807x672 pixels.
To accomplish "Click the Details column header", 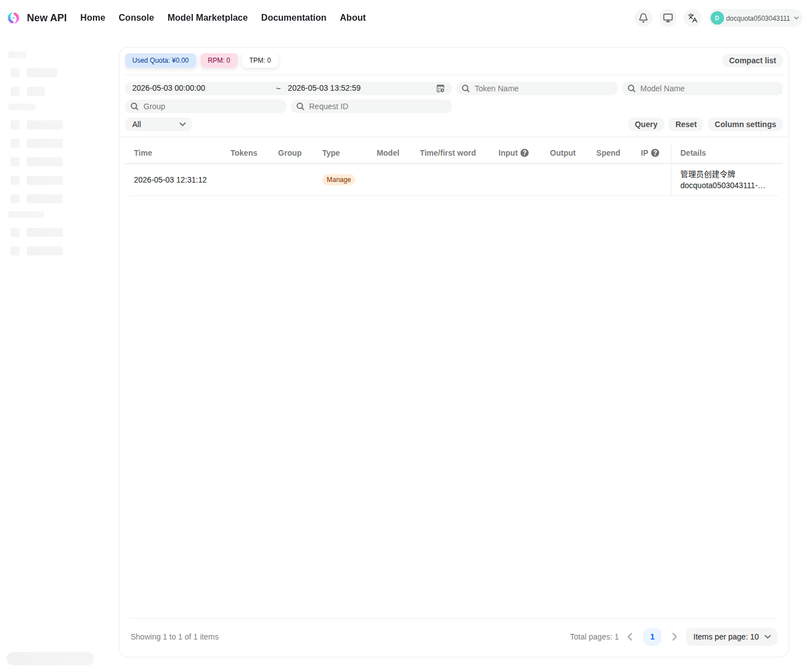I will [693, 153].
